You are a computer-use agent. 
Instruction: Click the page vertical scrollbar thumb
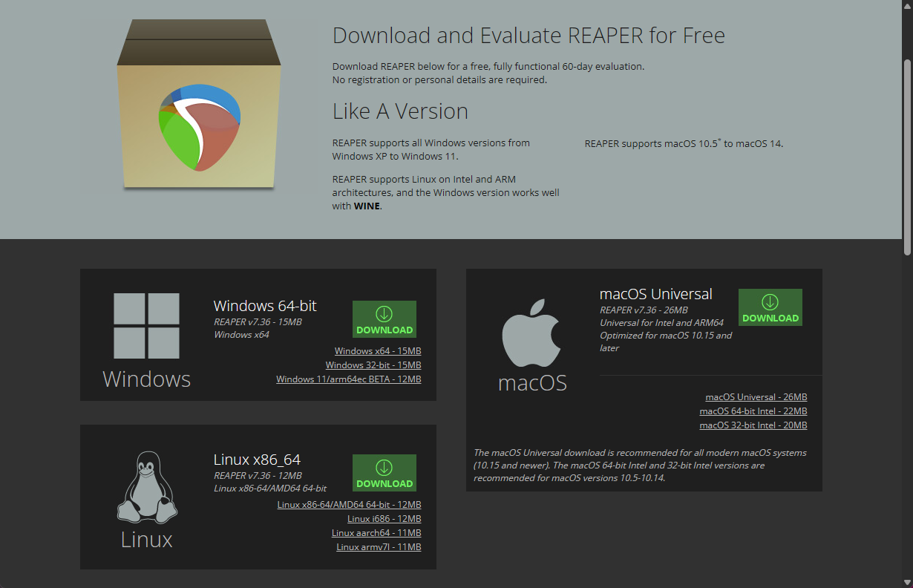[907, 156]
